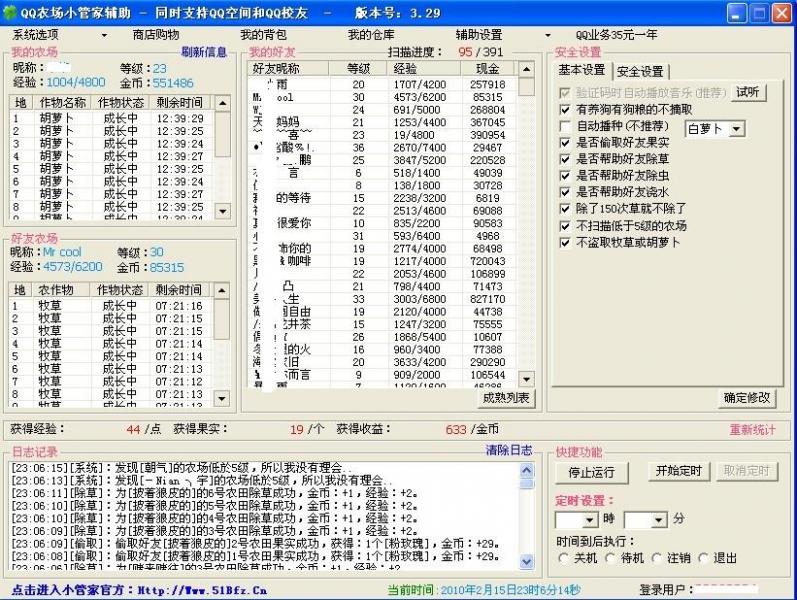Open the 商店购物 menu
The height and width of the screenshot is (600, 797).
click(156, 35)
